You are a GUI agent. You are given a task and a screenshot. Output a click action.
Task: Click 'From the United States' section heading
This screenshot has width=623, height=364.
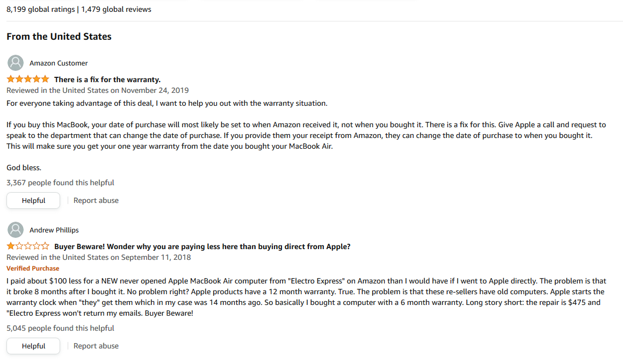point(59,37)
